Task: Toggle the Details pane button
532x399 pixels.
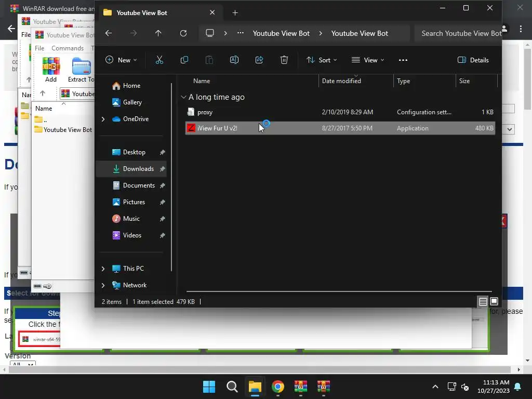Action: 473,60
